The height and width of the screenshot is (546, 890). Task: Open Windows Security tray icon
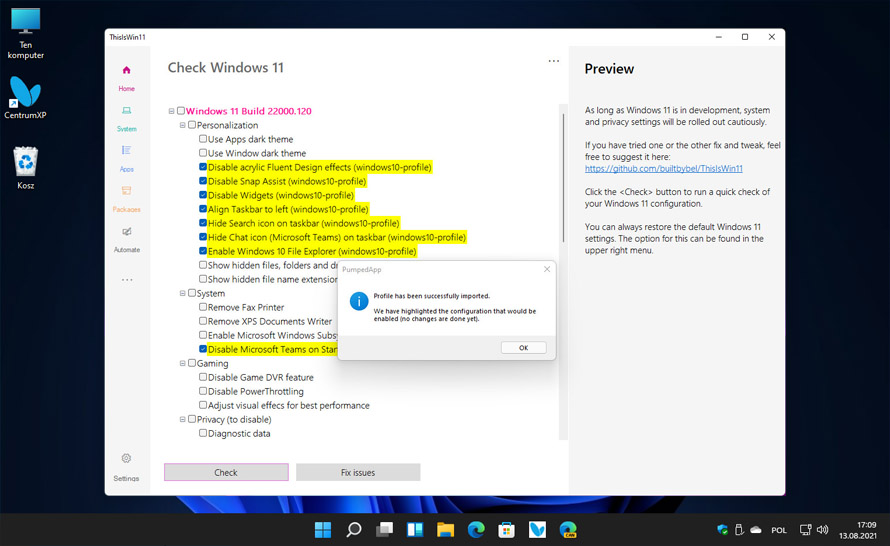click(723, 530)
